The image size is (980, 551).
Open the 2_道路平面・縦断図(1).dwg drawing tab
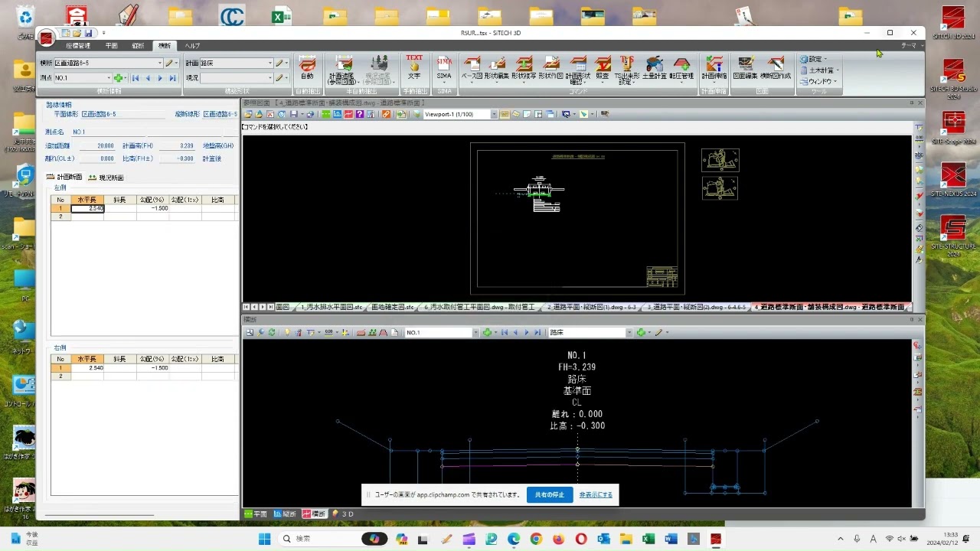pos(591,307)
